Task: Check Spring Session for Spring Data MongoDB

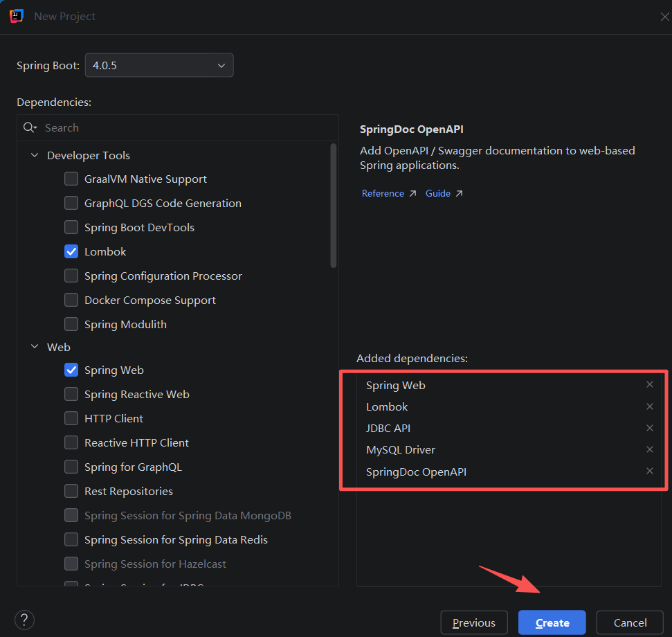Action: point(71,515)
